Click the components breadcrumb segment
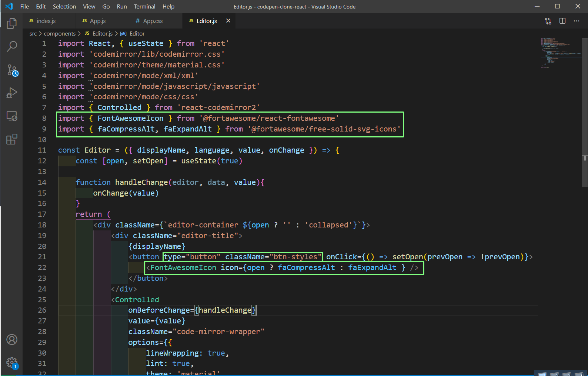Viewport: 588px width, 376px height. [60, 33]
